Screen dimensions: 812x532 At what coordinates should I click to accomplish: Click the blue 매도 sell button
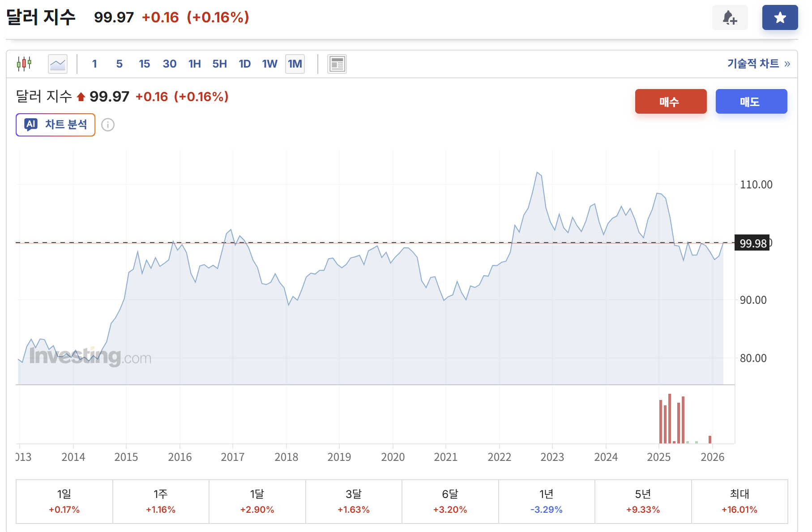tap(751, 101)
